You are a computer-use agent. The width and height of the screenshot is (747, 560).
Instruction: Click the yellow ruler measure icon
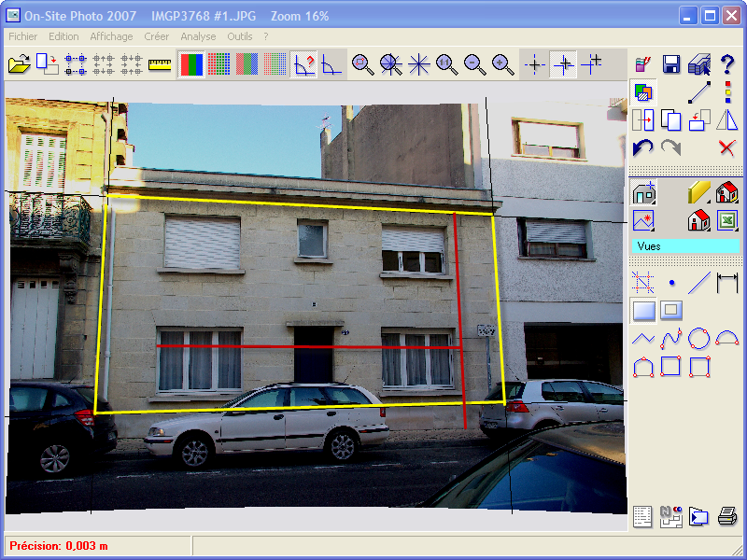[160, 64]
